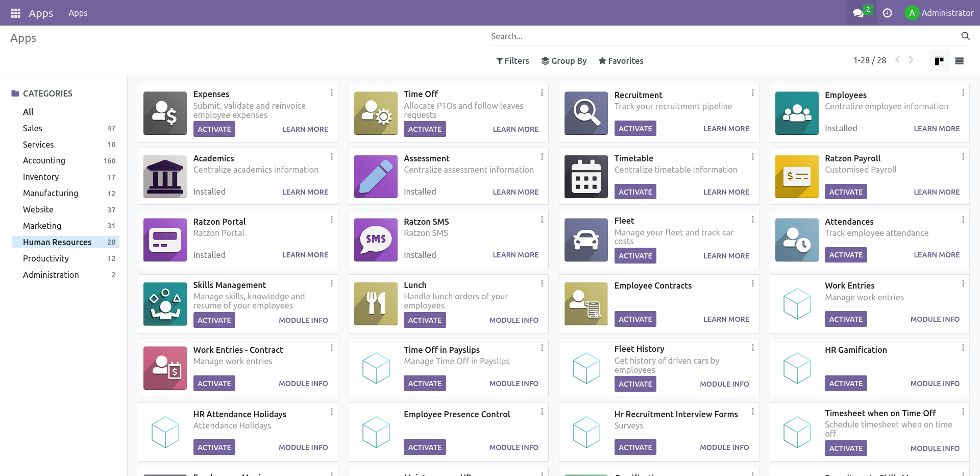Screen dimensions: 980x476
Task: Open the Filters dropdown
Action: point(512,61)
